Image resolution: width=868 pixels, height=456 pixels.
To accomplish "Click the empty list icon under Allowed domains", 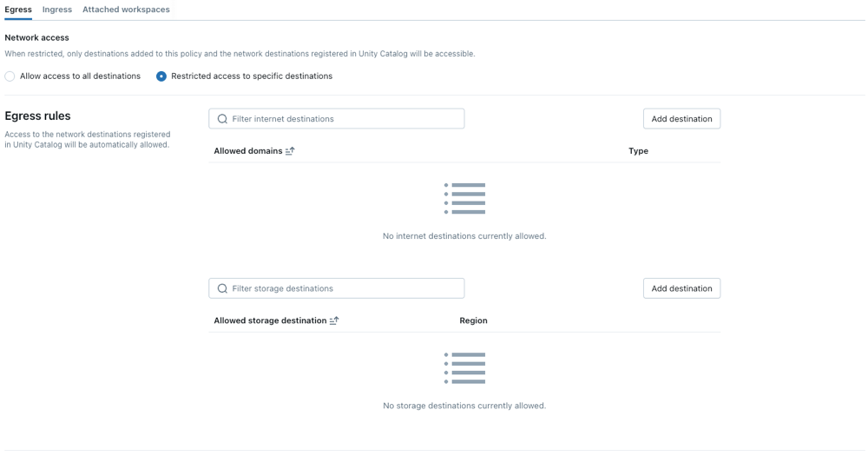I will 464,199.
